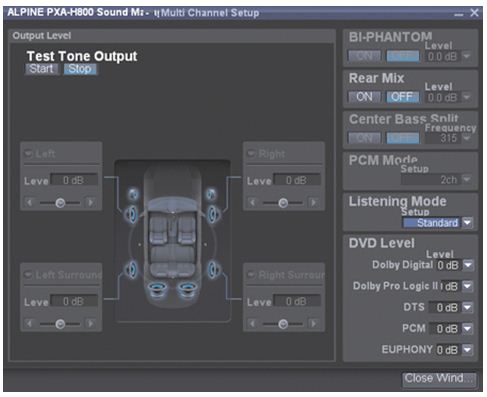This screenshot has height=397, width=487.
Task: Turn Rear Mix OFF
Action: point(402,97)
